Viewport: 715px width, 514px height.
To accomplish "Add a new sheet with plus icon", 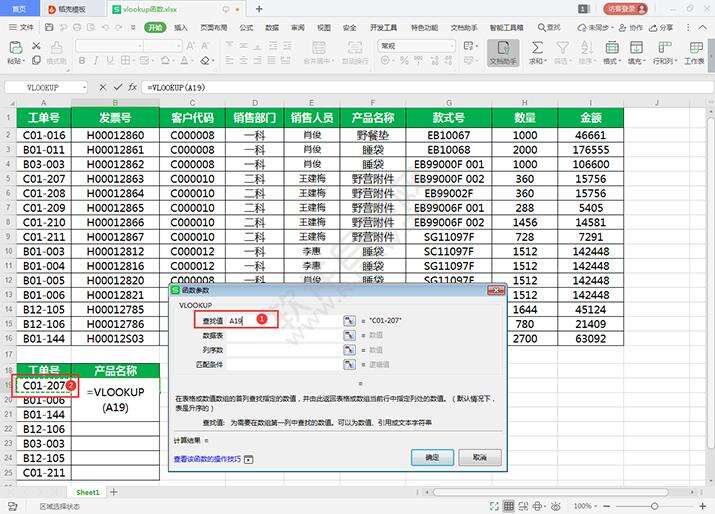I will coord(113,492).
